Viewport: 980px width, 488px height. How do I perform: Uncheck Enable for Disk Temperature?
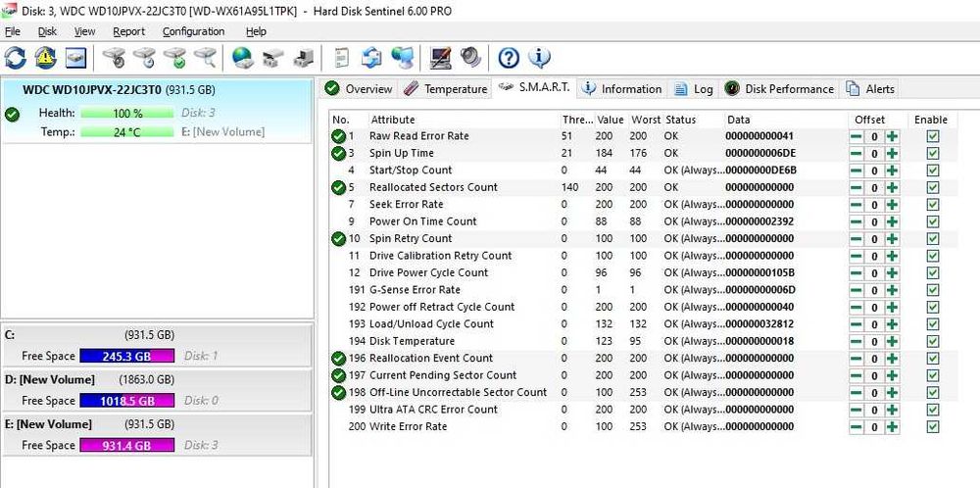(x=933, y=341)
